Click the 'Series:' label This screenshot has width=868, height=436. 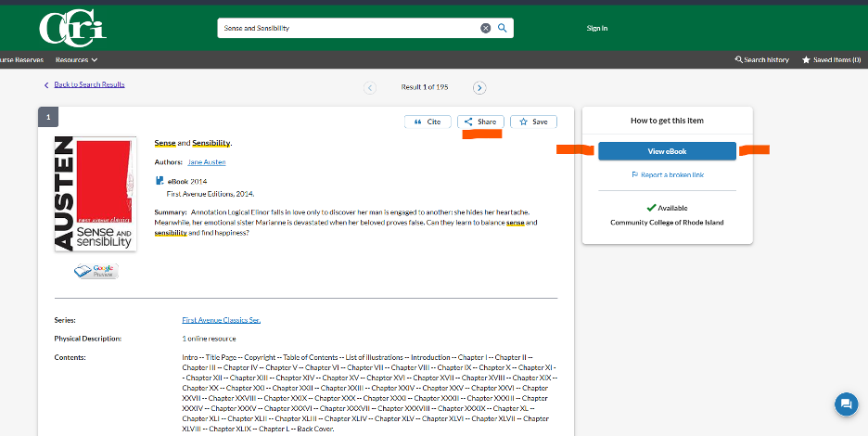65,320
